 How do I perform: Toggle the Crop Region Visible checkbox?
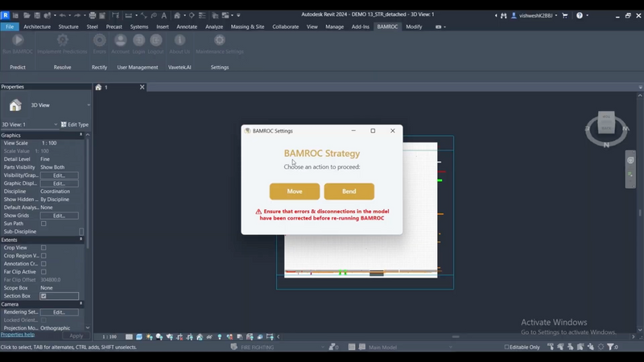point(43,256)
